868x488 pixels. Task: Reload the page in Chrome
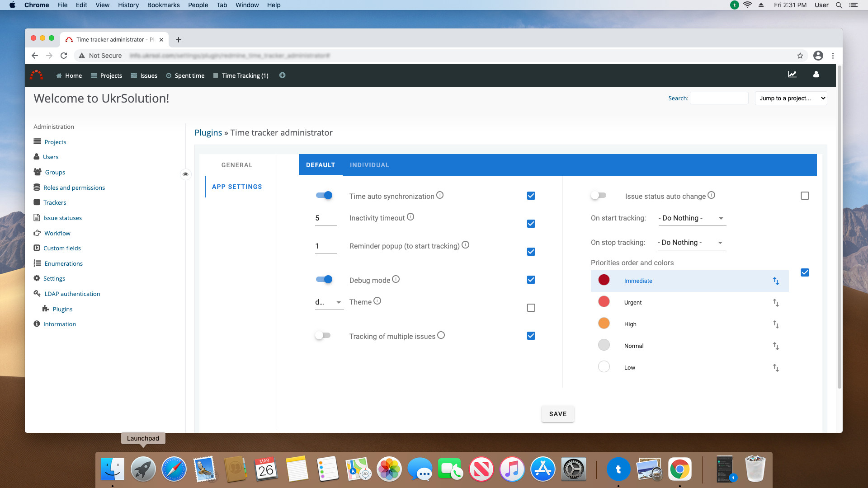point(64,56)
